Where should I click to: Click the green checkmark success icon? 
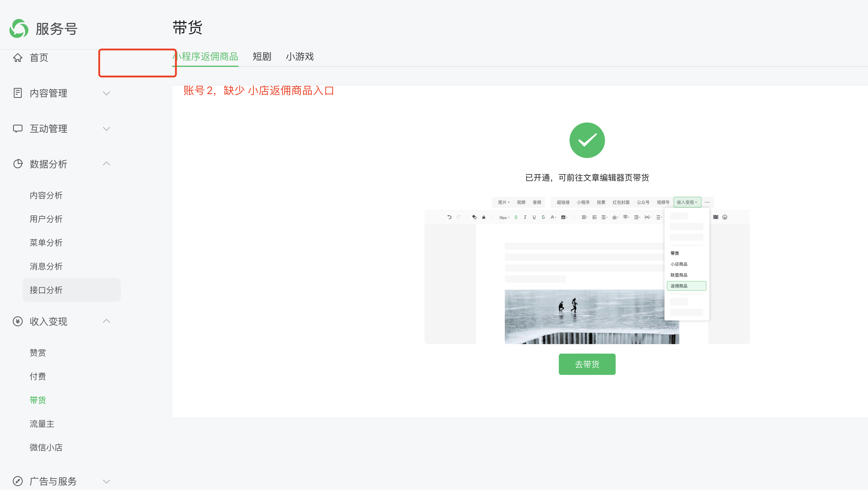click(x=587, y=140)
